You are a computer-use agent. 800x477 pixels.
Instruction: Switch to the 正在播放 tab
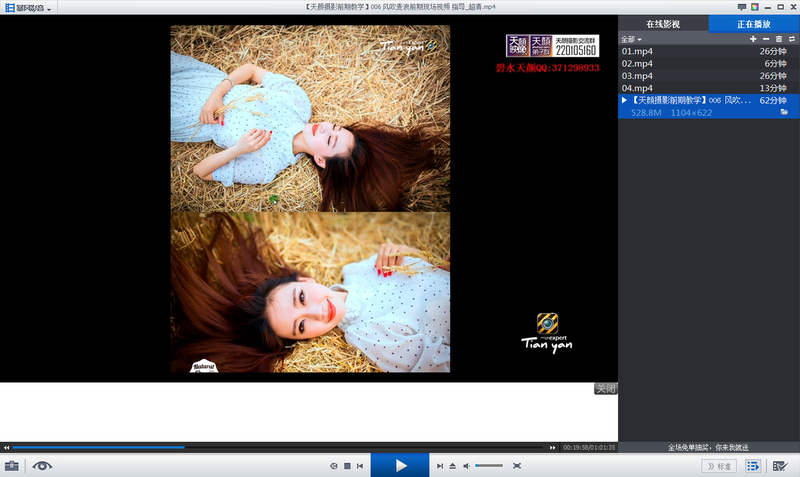754,24
